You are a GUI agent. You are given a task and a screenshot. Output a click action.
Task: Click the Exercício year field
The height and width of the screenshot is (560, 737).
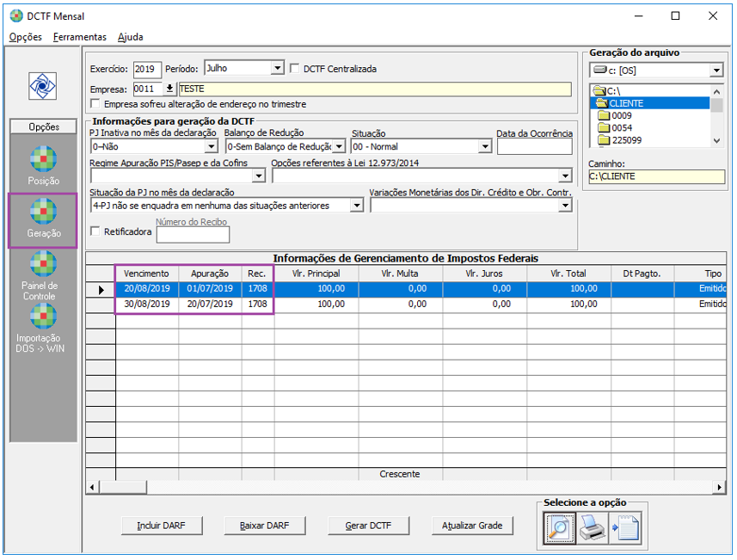coord(147,69)
